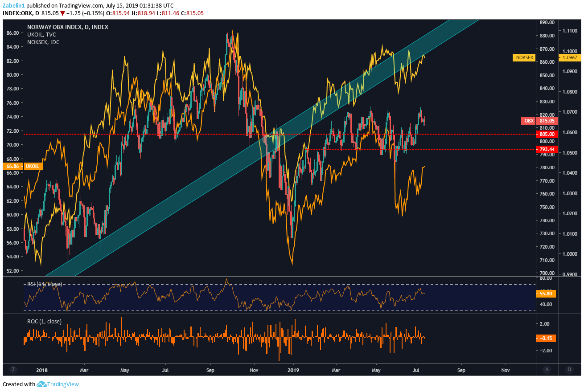
Task: Click the Z timezone button at bottom-left
Action: pos(13,369)
